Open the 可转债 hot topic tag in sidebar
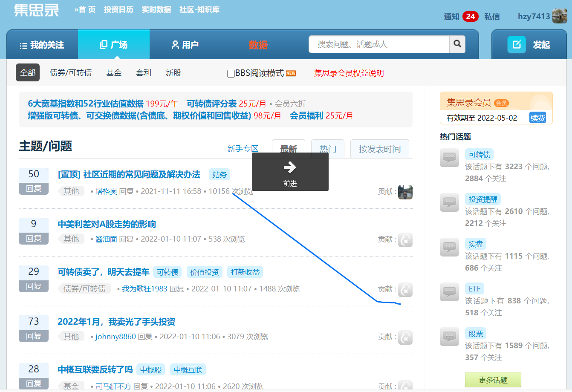 (x=479, y=155)
